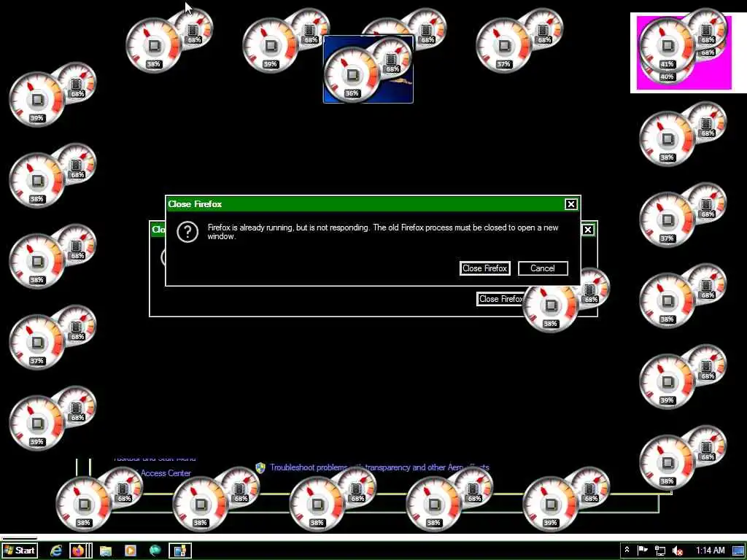Open Action Center flag icon in tray
The width and height of the screenshot is (747, 560).
642,550
